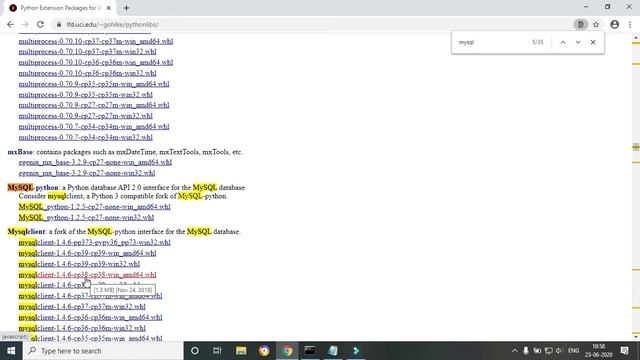640x360 pixels.
Task: Open the Mysqlclient heading link
Action: [26, 231]
